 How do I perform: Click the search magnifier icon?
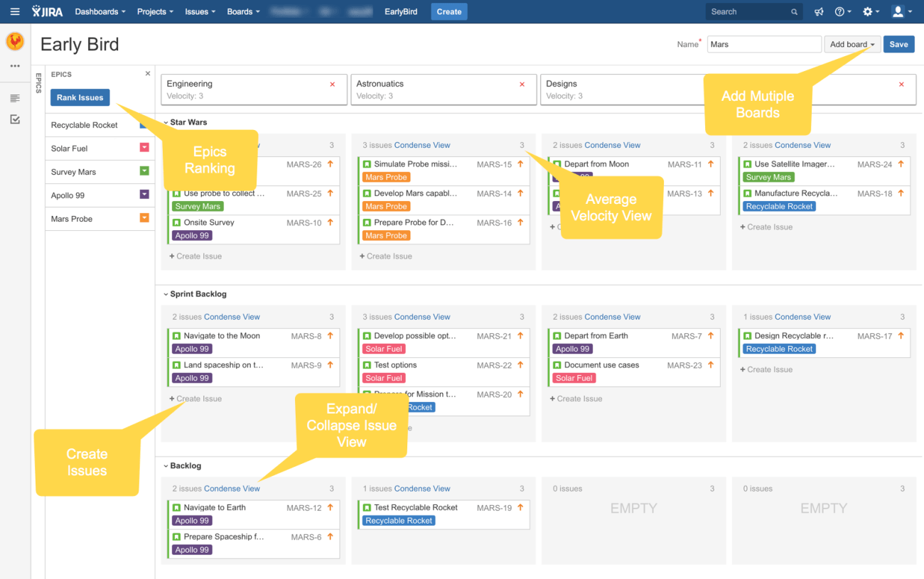coord(794,12)
